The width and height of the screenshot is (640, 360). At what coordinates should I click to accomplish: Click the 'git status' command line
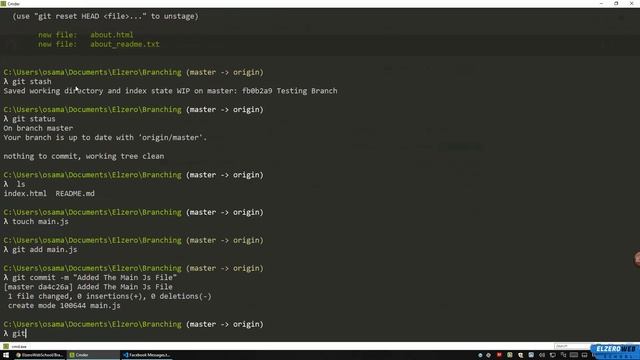click(x=29, y=119)
